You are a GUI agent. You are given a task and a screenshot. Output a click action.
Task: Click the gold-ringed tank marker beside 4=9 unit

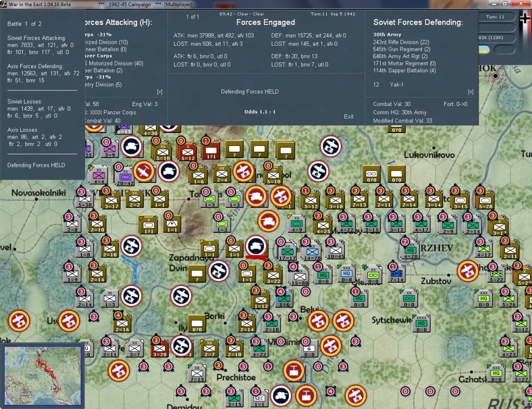(x=269, y=221)
